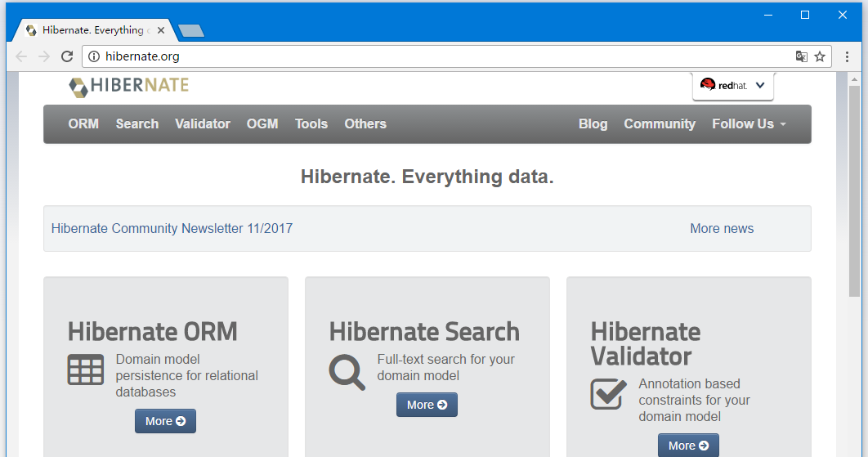
Task: Click the scrollbar up arrow
Action: point(855,79)
